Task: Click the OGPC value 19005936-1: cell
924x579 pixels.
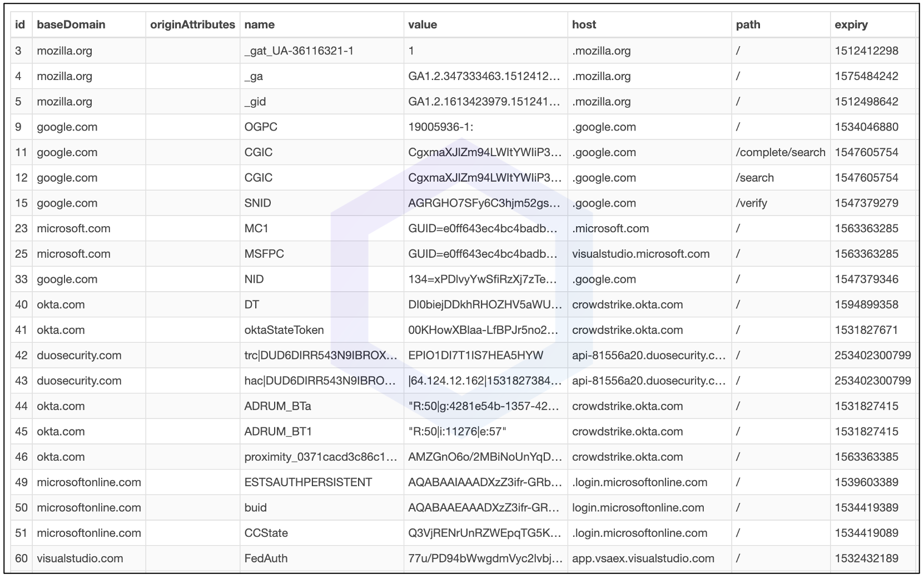Action: point(440,127)
